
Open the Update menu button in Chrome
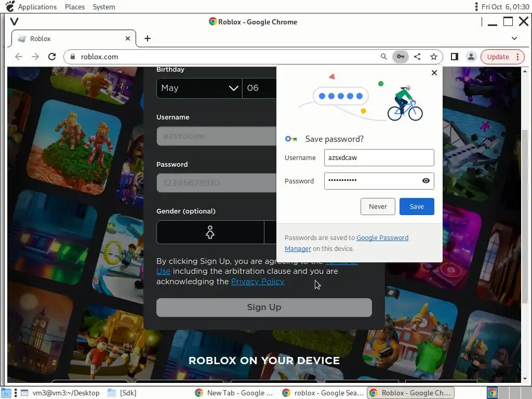[502, 57]
